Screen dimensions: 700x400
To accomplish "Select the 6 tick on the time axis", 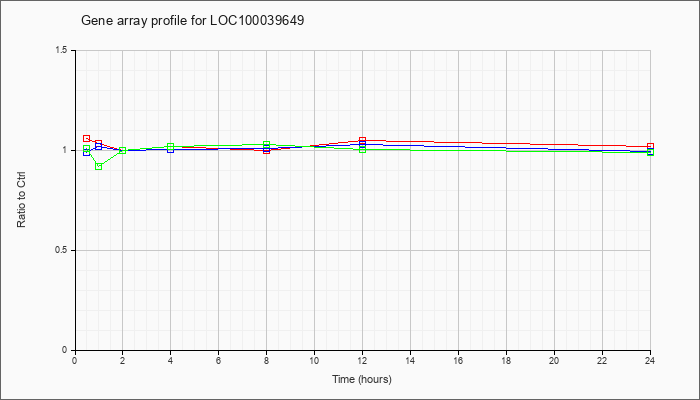I will tap(218, 360).
